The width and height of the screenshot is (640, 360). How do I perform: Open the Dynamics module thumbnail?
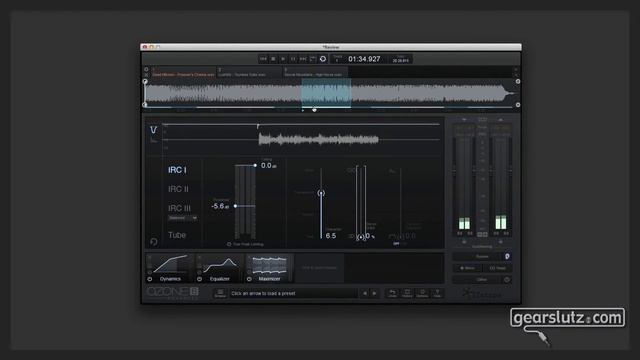coord(170,268)
